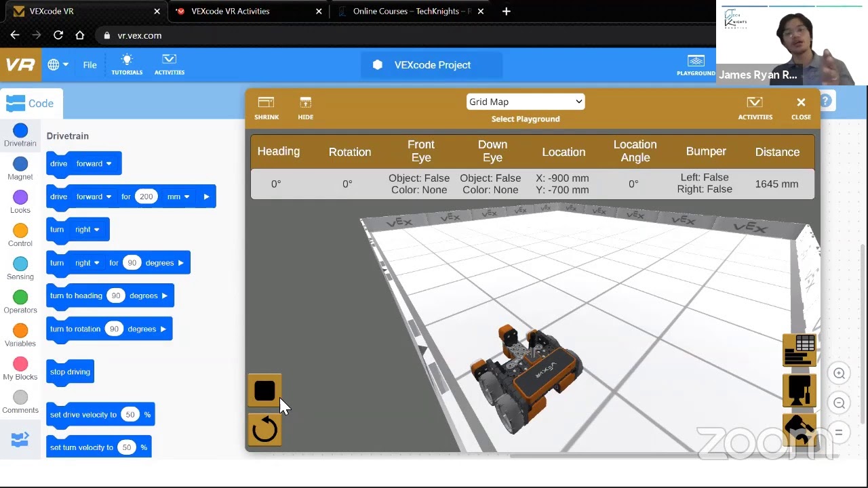Click 50 in set turn velocity block
This screenshot has height=488, width=868.
[126, 447]
